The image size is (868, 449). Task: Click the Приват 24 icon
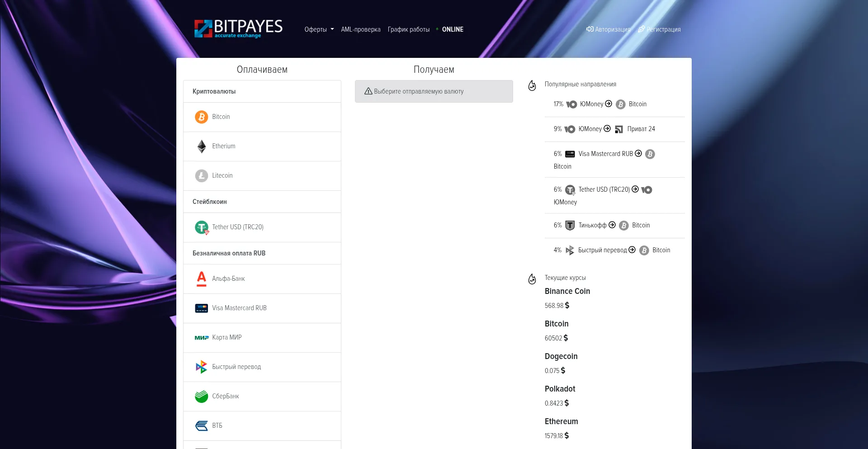click(x=619, y=129)
